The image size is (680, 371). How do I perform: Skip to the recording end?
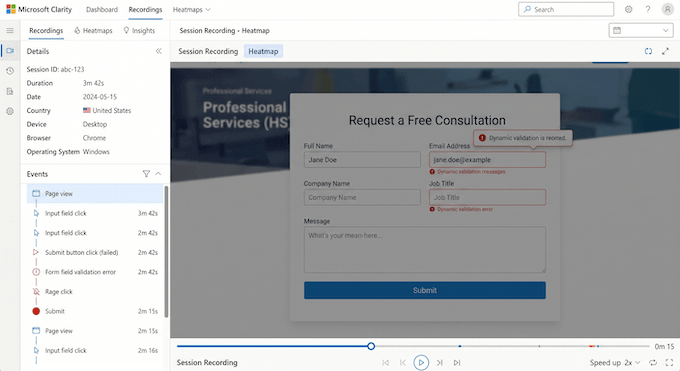(457, 362)
